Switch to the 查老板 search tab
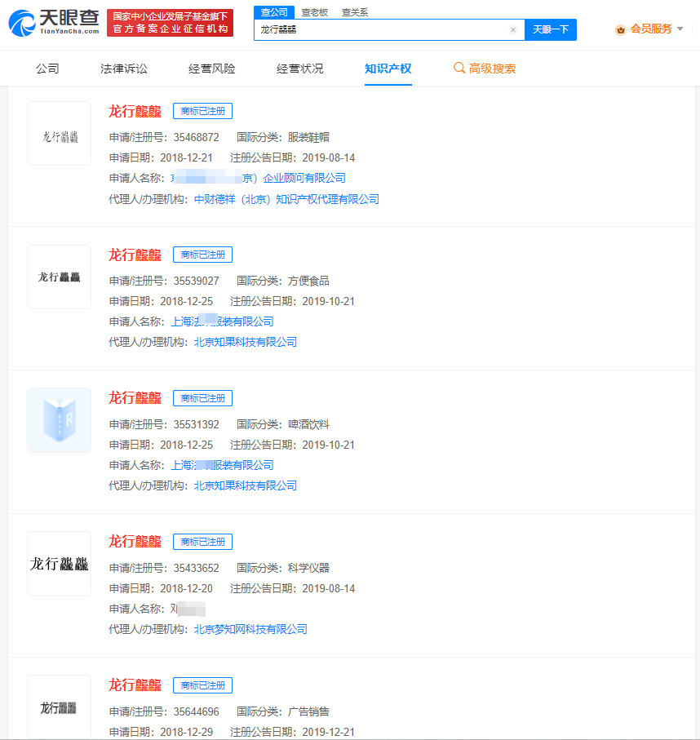 (314, 12)
